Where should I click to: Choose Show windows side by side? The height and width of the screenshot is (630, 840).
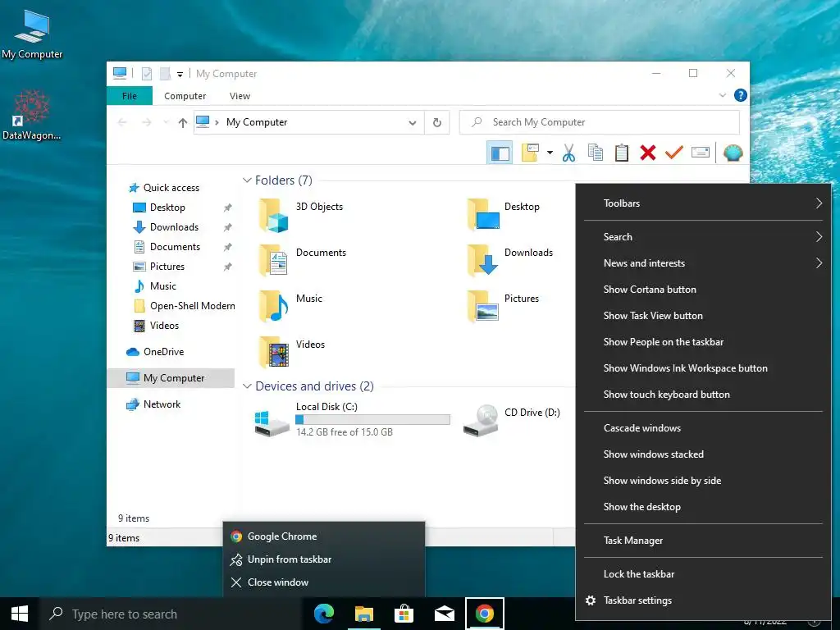pyautogui.click(x=703, y=481)
